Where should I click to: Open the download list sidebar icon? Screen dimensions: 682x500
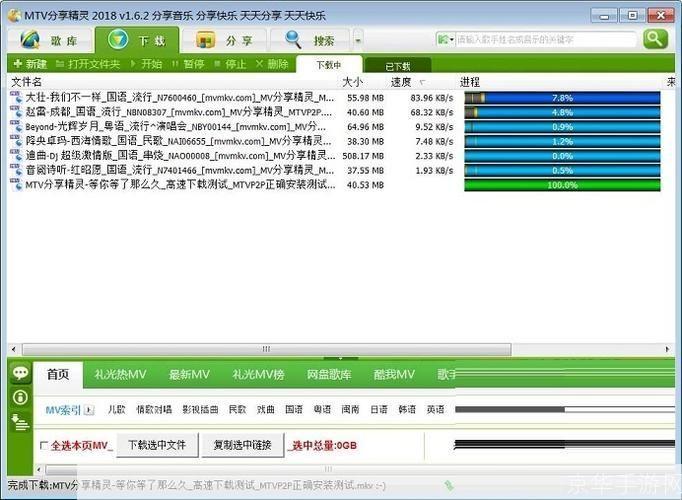point(20,422)
